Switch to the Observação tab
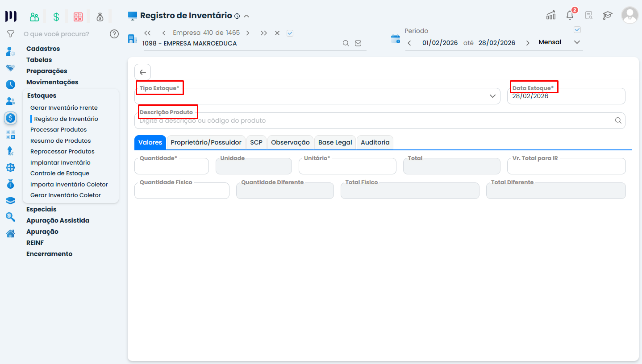The width and height of the screenshot is (642, 364). (x=290, y=142)
